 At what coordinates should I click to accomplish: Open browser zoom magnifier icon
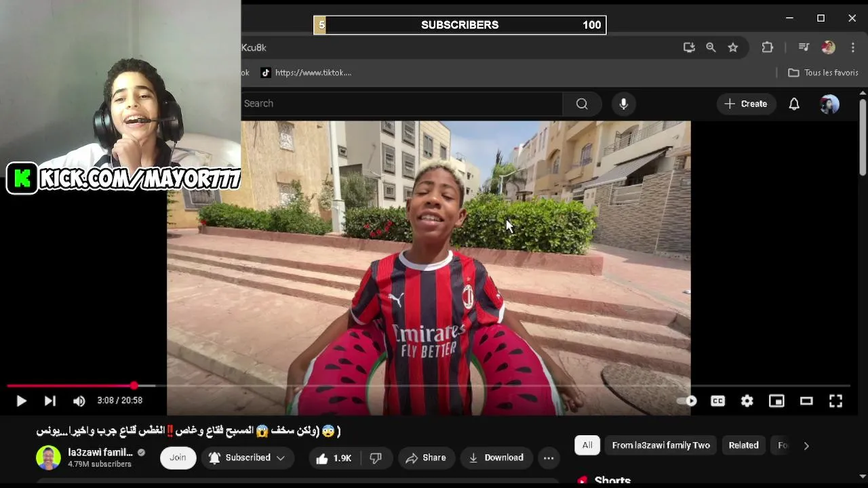pos(711,47)
